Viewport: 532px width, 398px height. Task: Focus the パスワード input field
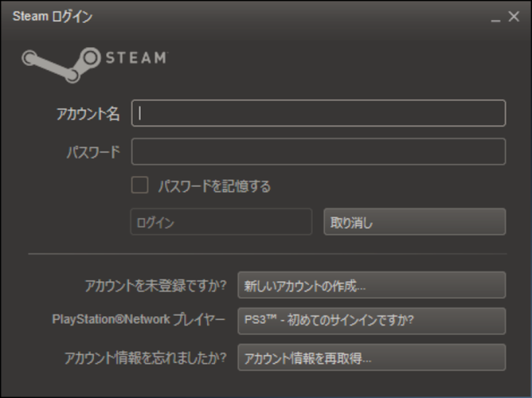(x=319, y=151)
